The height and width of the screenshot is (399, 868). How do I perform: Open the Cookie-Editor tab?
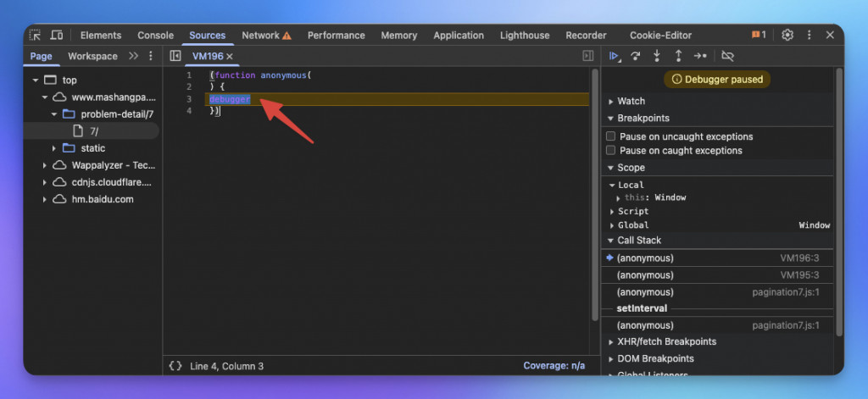(x=661, y=36)
